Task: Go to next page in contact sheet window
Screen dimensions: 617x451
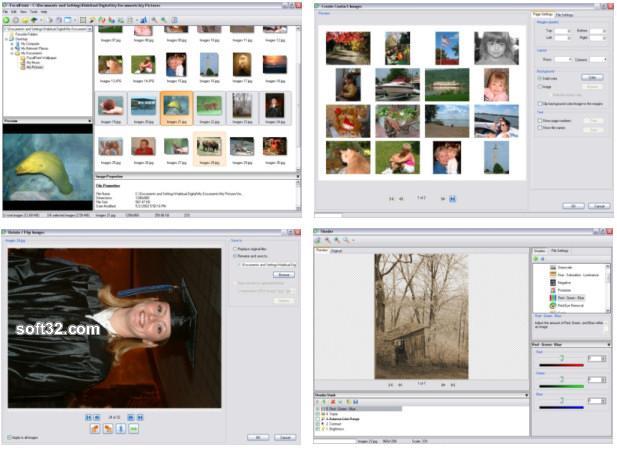Action: 443,199
